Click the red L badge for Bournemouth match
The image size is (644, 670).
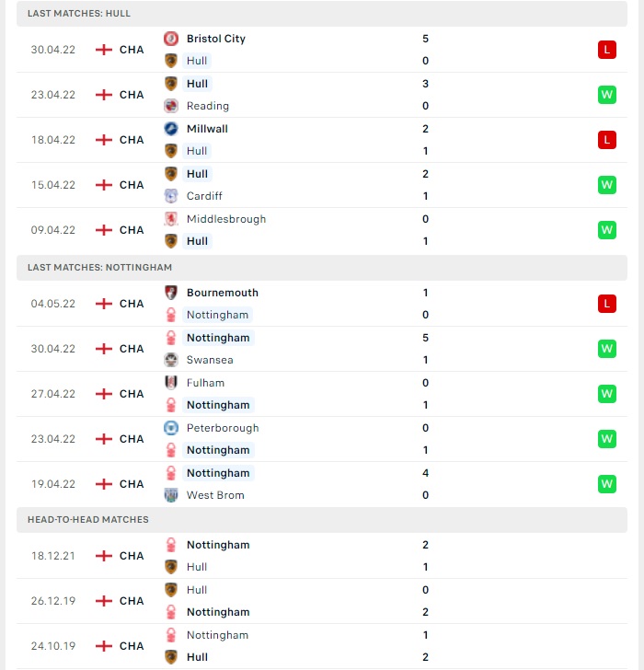(607, 304)
